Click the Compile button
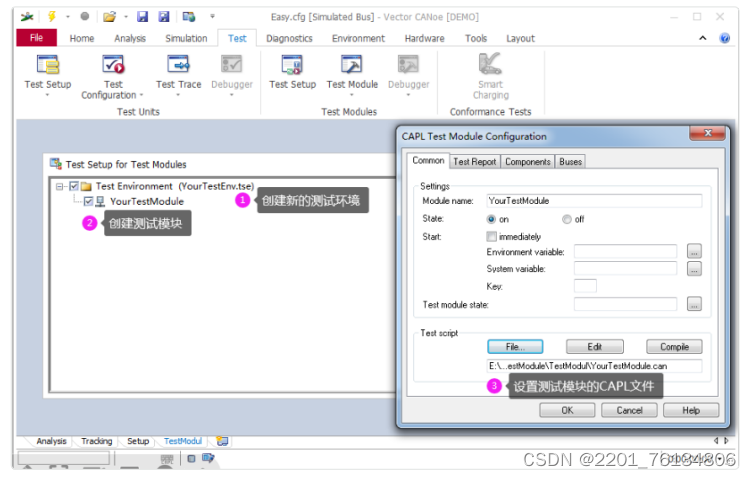Screen dimensions: 751x478 (x=674, y=346)
